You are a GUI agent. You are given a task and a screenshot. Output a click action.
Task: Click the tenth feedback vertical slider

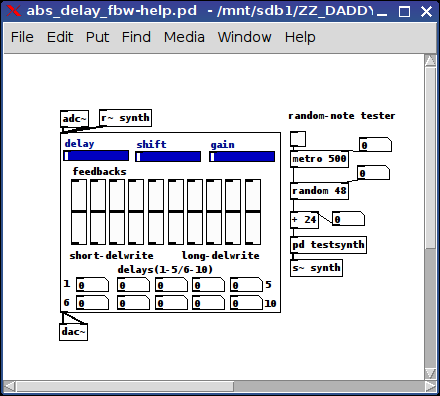click(253, 212)
